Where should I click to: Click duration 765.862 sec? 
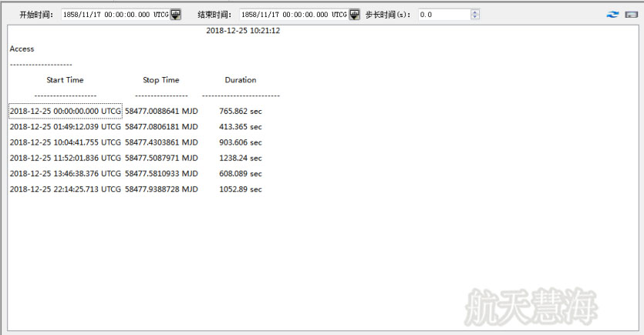[x=241, y=111]
